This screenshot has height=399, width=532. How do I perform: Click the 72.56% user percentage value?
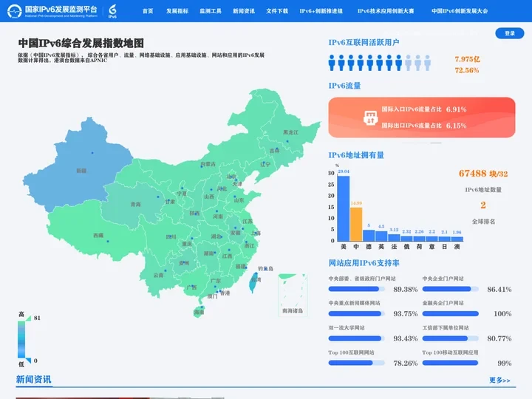coord(467,70)
